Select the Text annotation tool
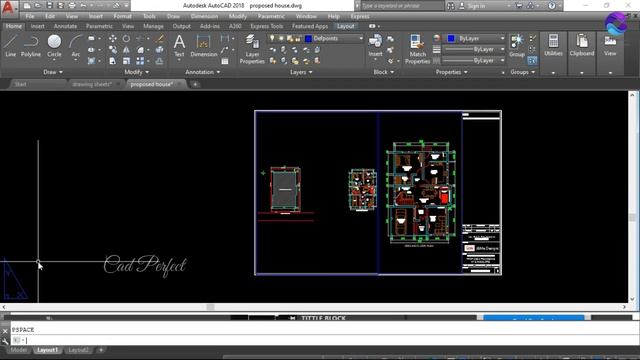Image resolution: width=640 pixels, height=360 pixels. coord(179,46)
